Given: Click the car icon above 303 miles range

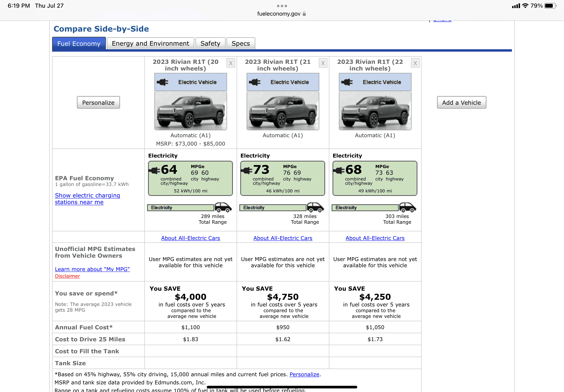Looking at the screenshot, I should click(x=408, y=207).
